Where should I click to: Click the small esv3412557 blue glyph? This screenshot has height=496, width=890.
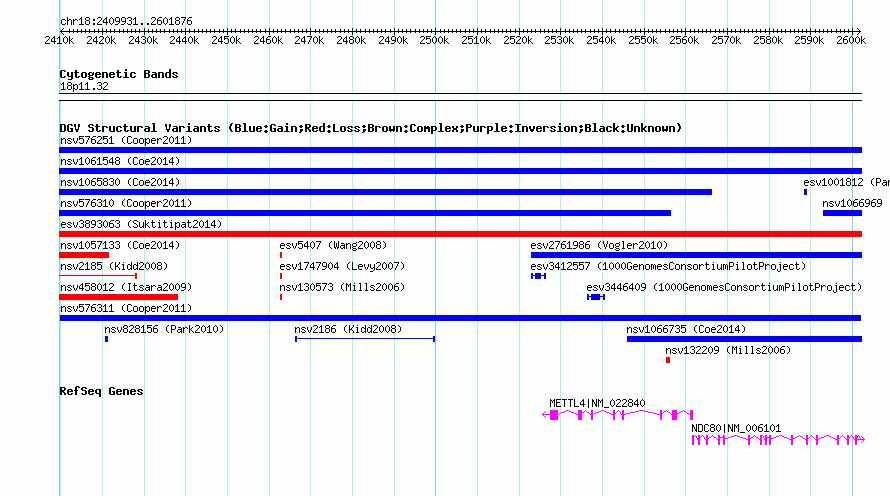(x=538, y=276)
